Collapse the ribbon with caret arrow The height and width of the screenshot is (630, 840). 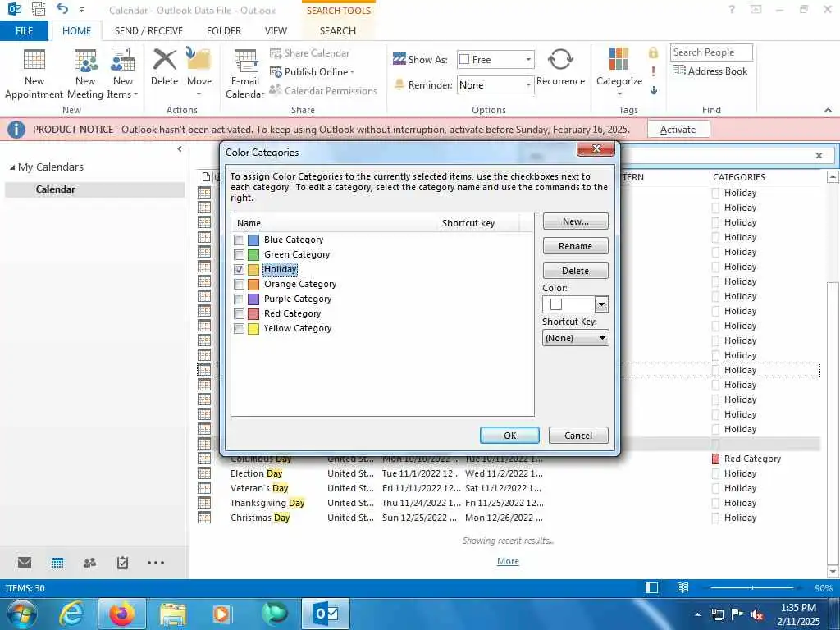(829, 110)
